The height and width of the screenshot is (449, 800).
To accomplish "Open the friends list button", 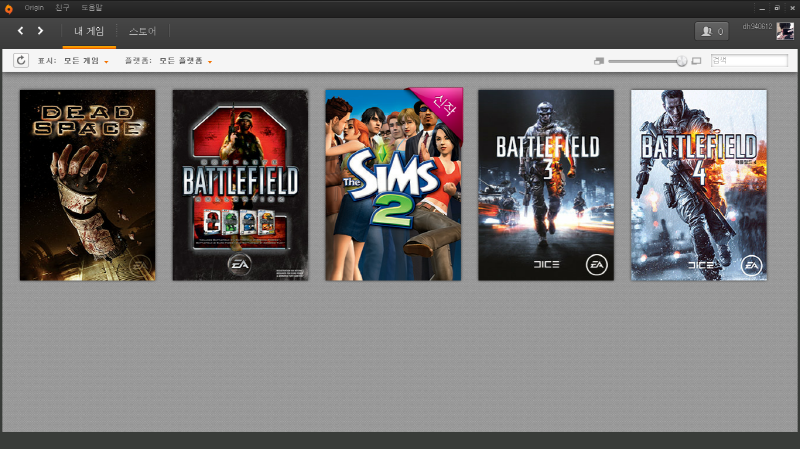I will click(x=711, y=31).
